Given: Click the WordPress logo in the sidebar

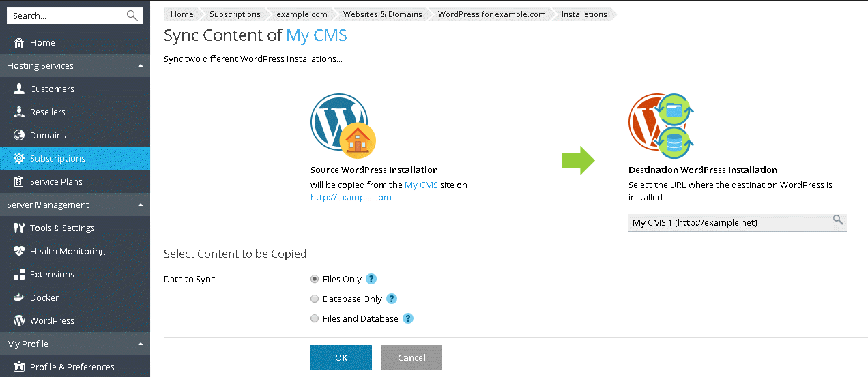Looking at the screenshot, I should click(x=18, y=320).
